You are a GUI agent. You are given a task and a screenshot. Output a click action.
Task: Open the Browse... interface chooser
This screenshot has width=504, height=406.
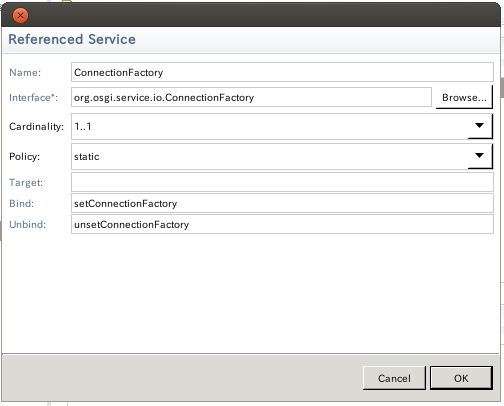point(464,97)
